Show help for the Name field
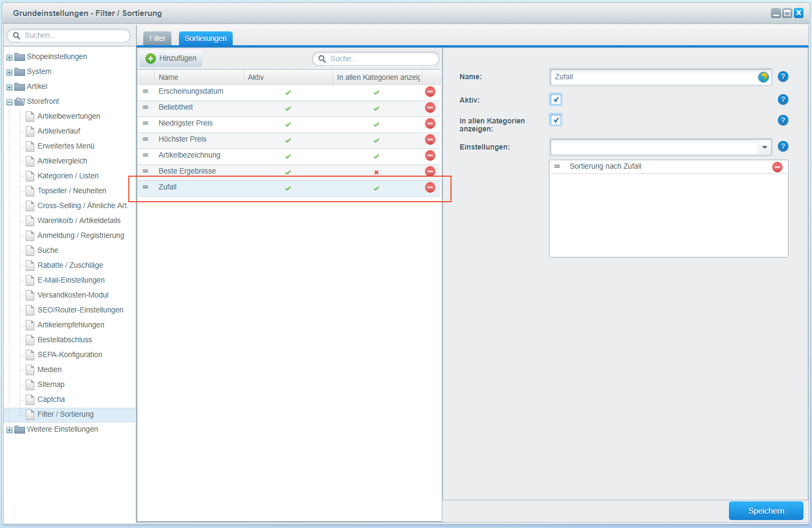This screenshot has height=528, width=812. (783, 77)
